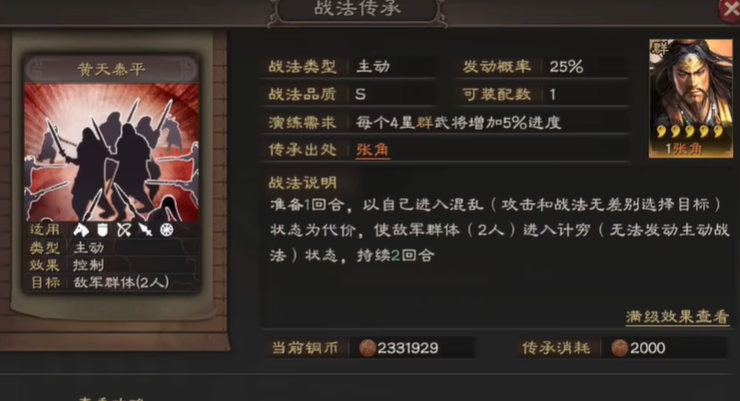
Task: Click the 发动概率 25% field
Action: tap(541, 67)
